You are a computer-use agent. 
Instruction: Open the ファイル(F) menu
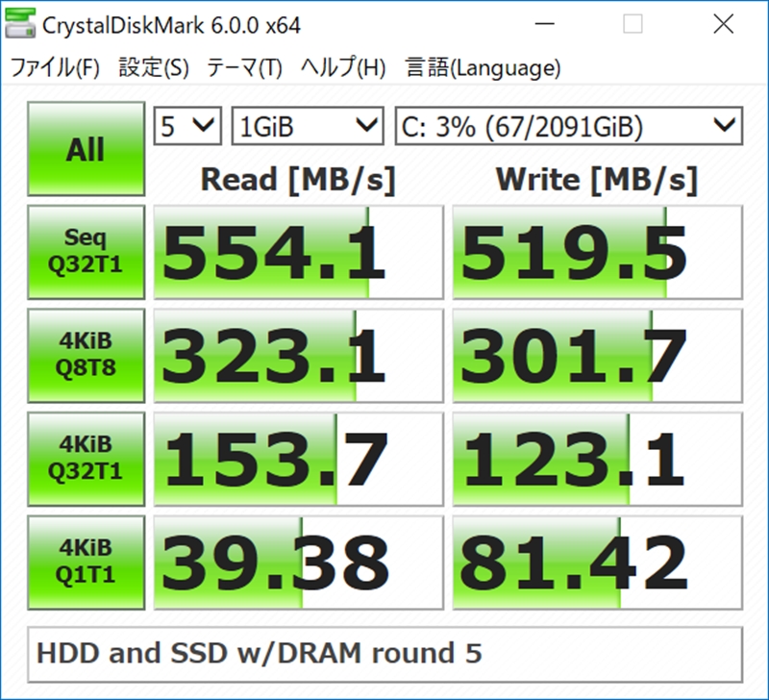pyautogui.click(x=55, y=67)
